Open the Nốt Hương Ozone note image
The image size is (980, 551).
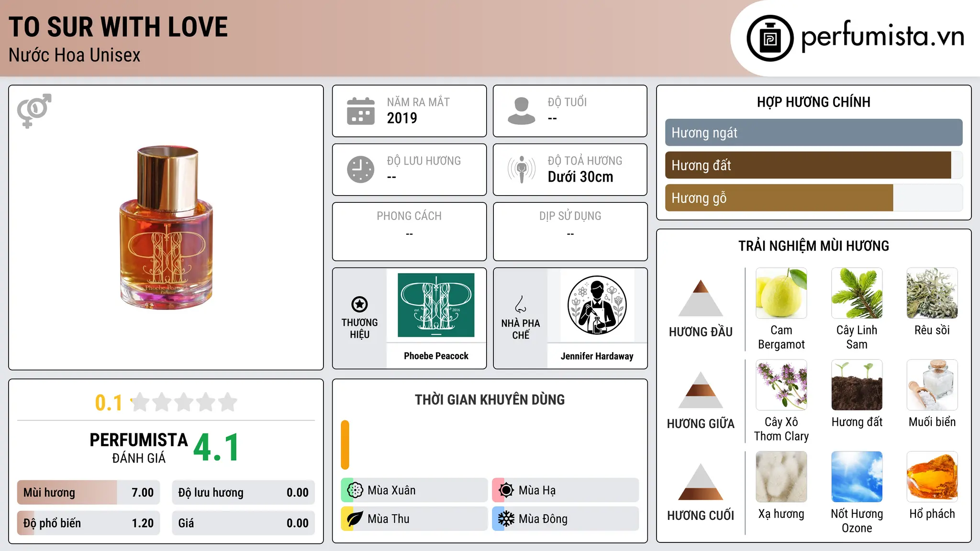857,477
